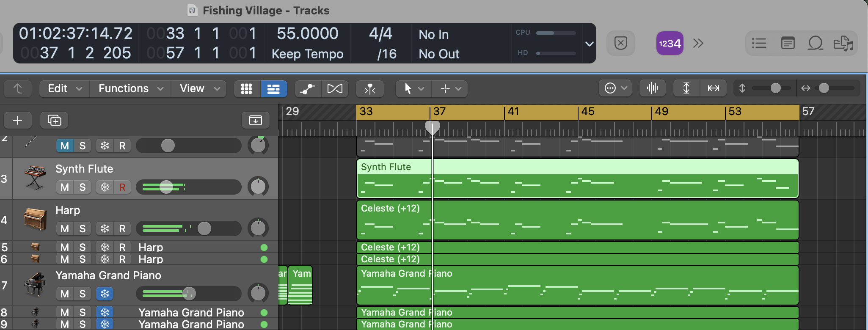The height and width of the screenshot is (330, 868).
Task: Click the Keep Tempo mode label
Action: pos(307,54)
